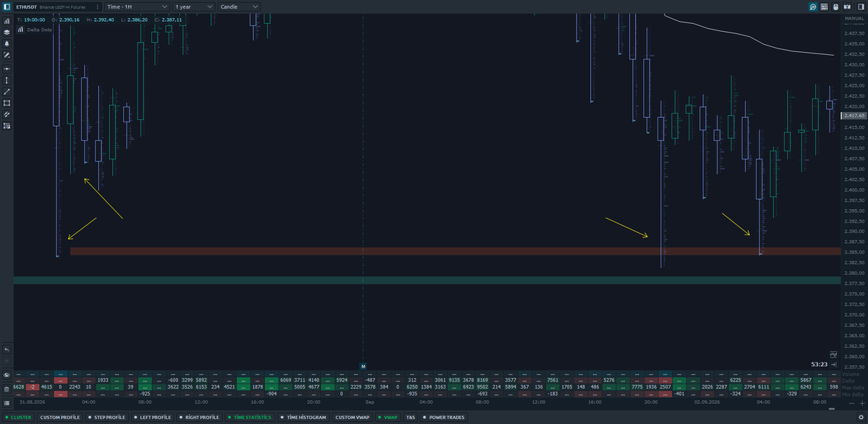868x424 pixels.
Task: Toggle the right sidebar panel icon
Action: (x=861, y=7)
